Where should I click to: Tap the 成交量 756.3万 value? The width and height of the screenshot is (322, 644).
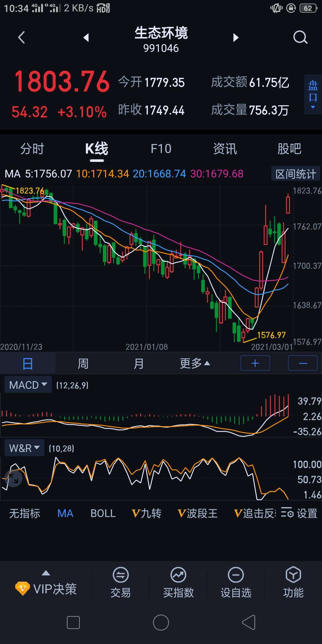coord(269,110)
